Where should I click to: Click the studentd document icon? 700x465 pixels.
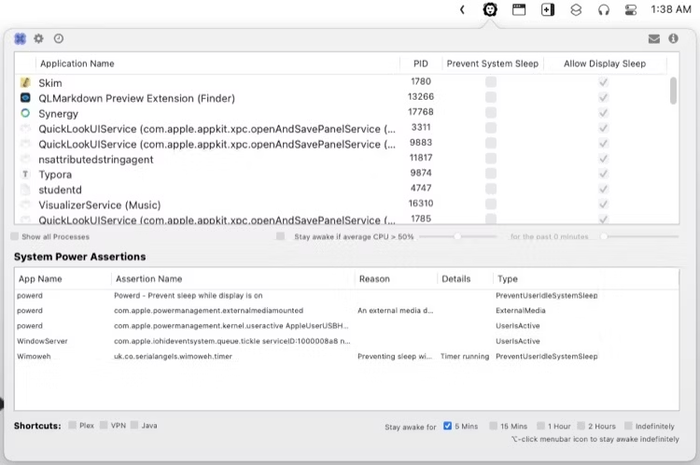25,189
